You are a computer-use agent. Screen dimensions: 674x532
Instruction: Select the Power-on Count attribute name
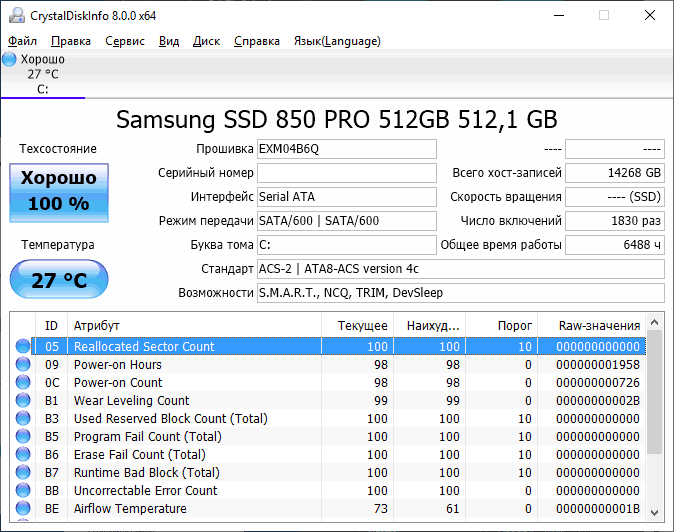(118, 382)
